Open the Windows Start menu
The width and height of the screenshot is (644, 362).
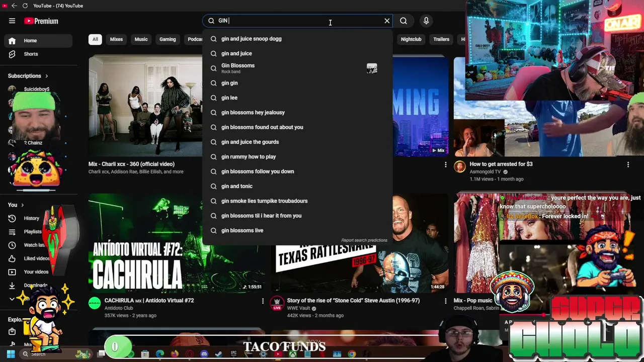(11, 354)
